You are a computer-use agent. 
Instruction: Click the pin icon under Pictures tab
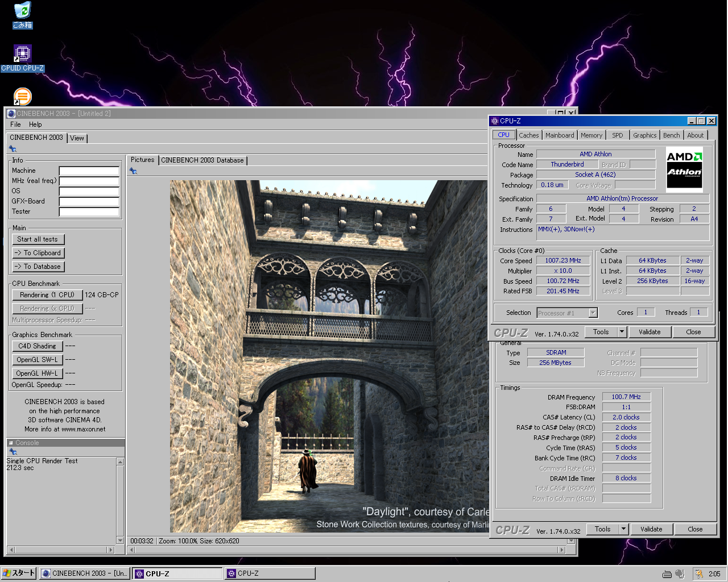133,171
